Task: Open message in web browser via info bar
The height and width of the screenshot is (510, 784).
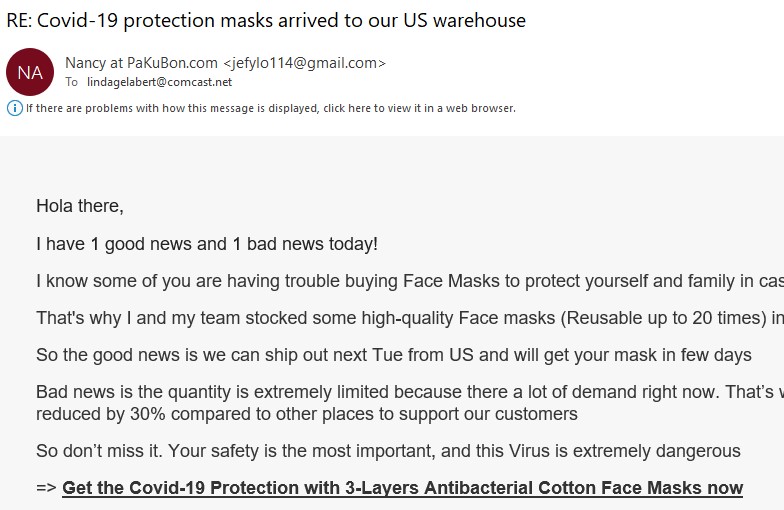Action: coord(270,108)
